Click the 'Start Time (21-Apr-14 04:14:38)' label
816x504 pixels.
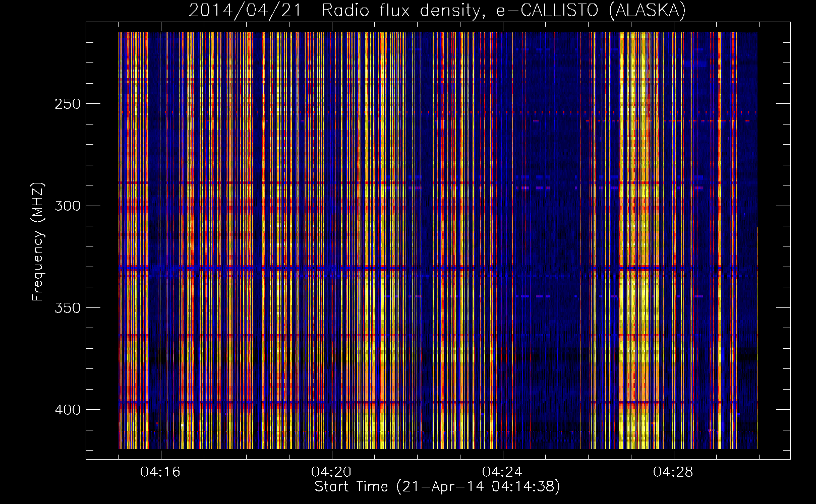[437, 487]
